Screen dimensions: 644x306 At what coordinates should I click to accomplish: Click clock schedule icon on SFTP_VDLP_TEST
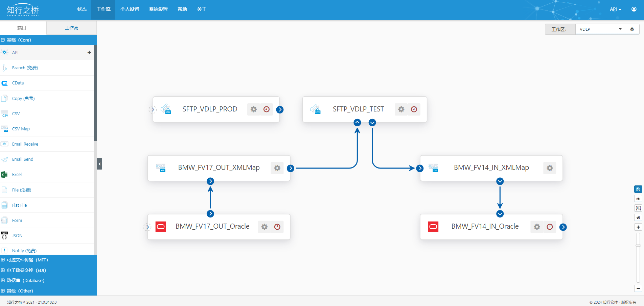(x=414, y=109)
